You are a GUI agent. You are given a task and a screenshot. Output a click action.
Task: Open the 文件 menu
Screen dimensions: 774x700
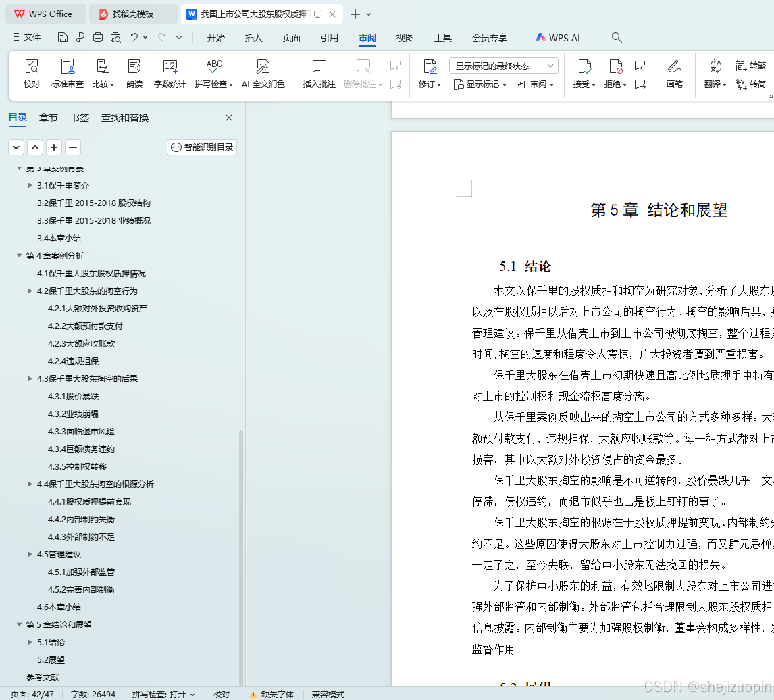(27, 38)
